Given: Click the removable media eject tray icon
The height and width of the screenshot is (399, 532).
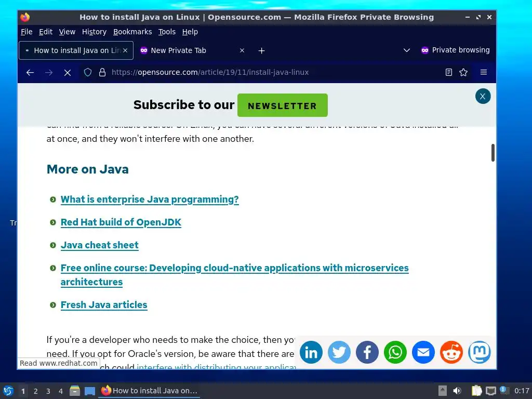Looking at the screenshot, I should (x=443, y=391).
